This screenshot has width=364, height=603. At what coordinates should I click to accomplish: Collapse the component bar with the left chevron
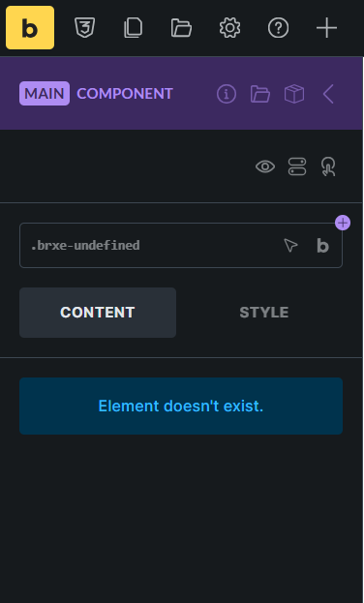(328, 94)
